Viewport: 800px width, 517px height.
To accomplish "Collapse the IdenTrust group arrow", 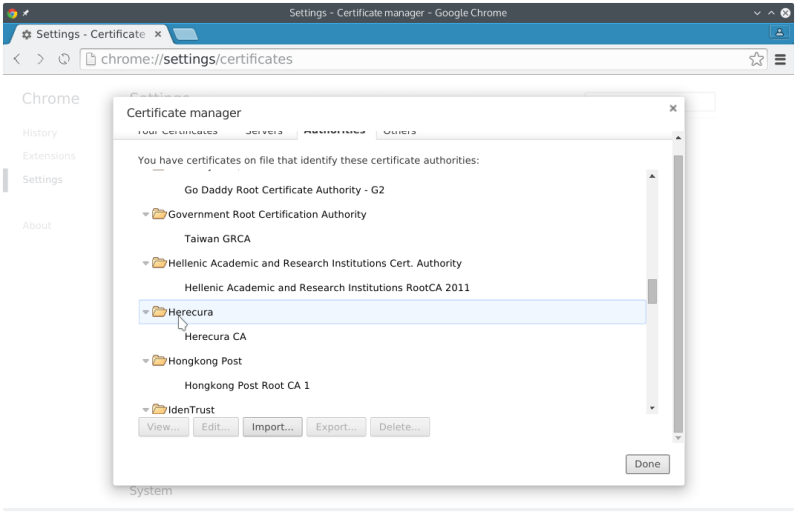I will 146,409.
